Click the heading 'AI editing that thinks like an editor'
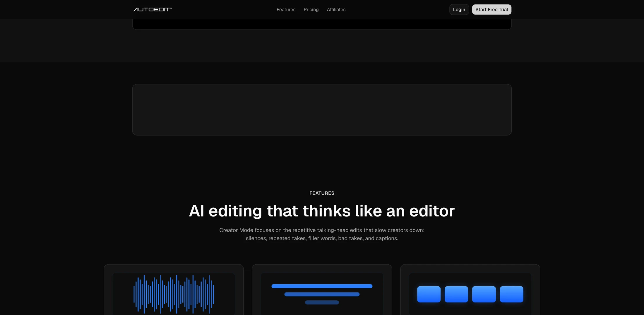644x315 pixels. pos(322,211)
